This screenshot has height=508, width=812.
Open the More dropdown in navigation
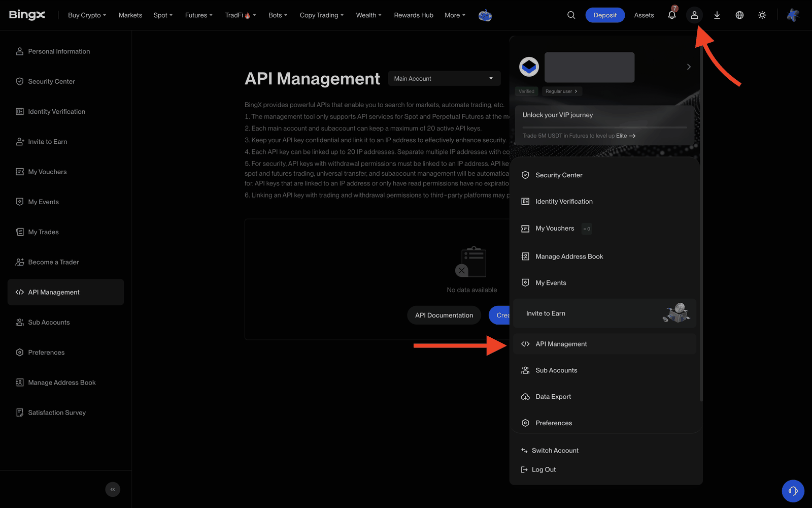point(455,15)
